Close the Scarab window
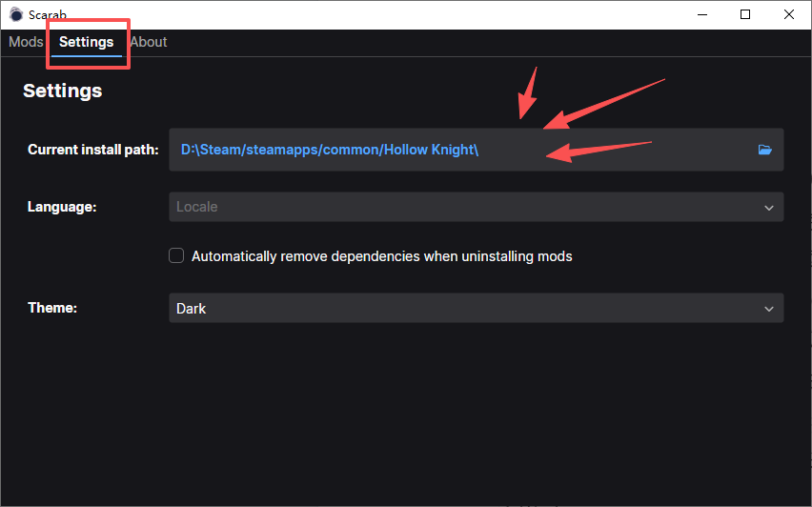812x507 pixels. tap(789, 14)
